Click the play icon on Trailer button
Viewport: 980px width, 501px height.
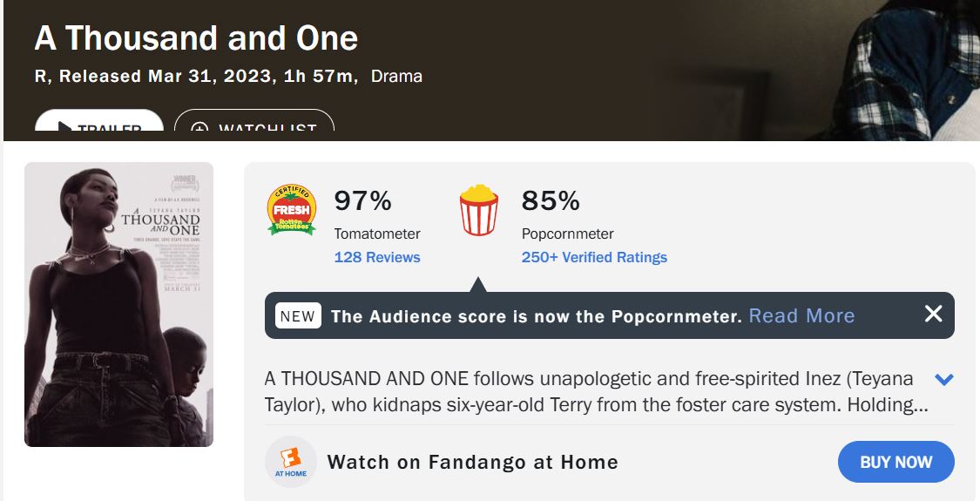point(64,128)
